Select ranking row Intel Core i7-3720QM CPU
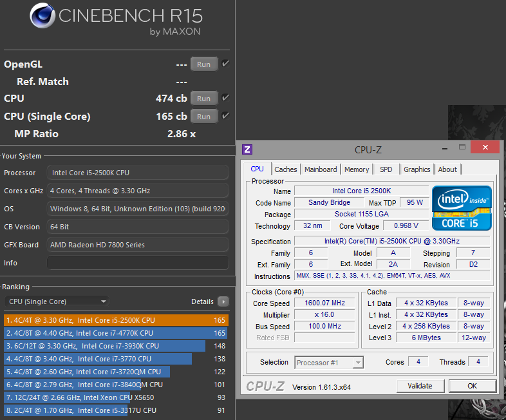Viewport: 506px width, 420px height. point(116,372)
